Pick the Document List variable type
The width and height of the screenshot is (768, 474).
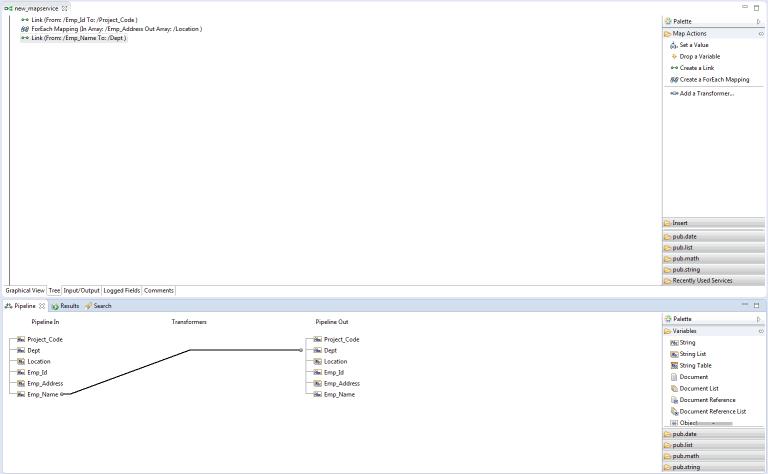(699, 389)
